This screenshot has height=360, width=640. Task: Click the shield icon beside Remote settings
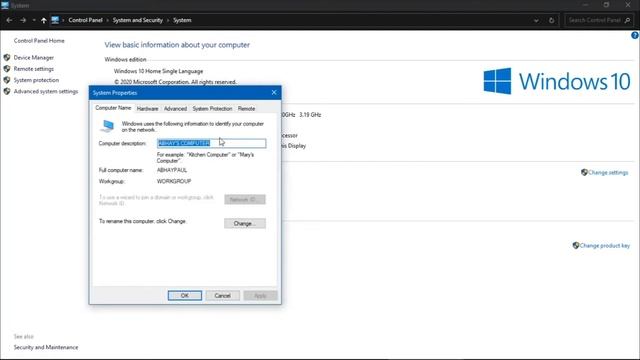click(x=7, y=69)
